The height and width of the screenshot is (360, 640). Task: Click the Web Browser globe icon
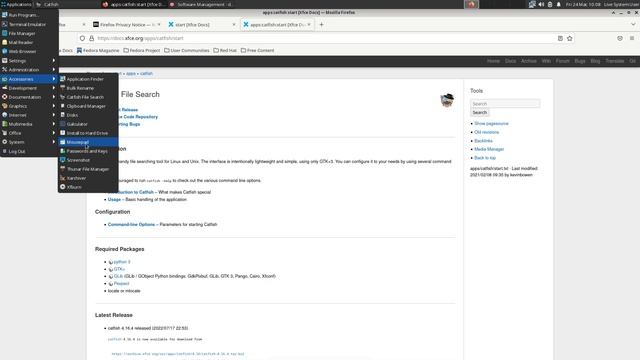4,51
